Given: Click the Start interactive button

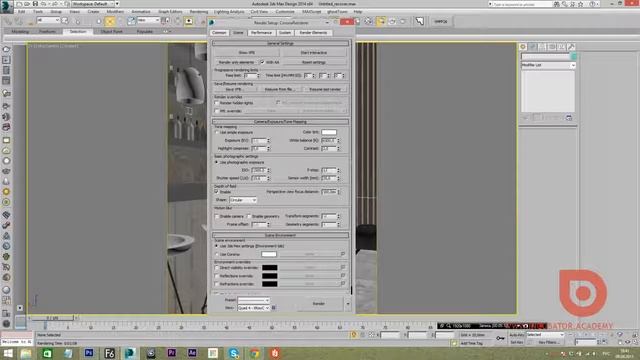Looking at the screenshot, I should 313,53.
